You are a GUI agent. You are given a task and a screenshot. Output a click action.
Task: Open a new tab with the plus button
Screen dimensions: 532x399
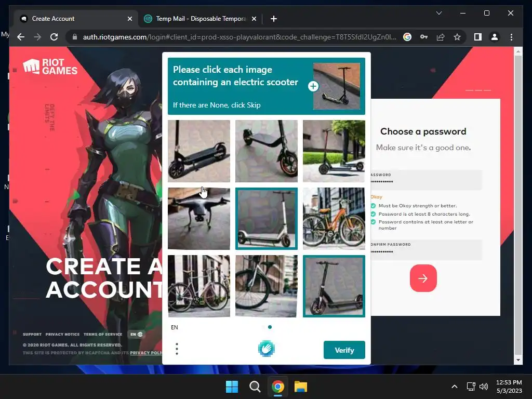click(273, 19)
